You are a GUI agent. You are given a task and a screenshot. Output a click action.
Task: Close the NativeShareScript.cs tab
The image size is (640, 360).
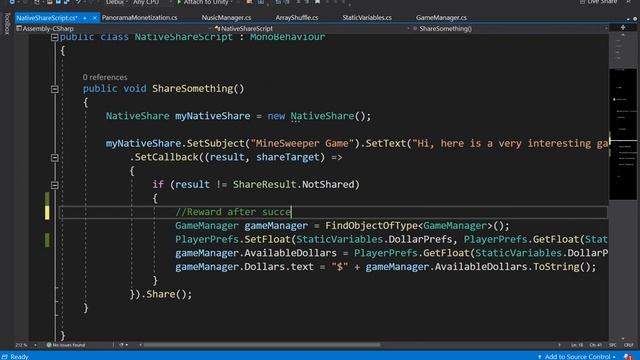click(95, 18)
